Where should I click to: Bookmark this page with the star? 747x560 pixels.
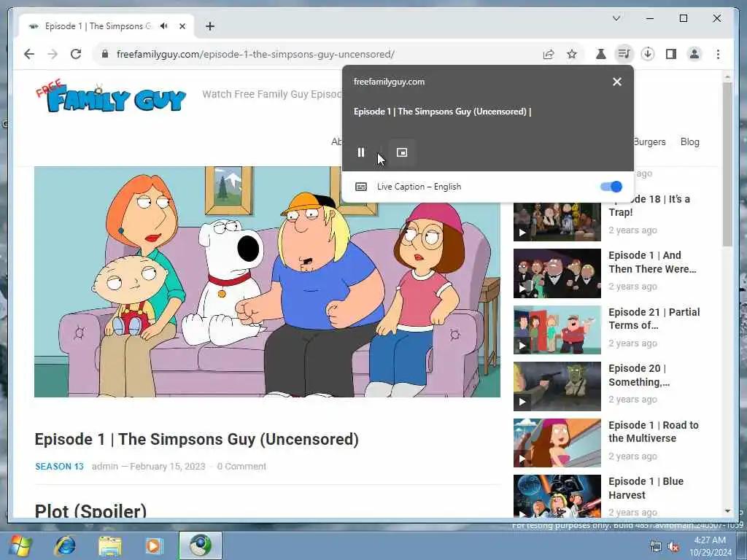pyautogui.click(x=572, y=54)
